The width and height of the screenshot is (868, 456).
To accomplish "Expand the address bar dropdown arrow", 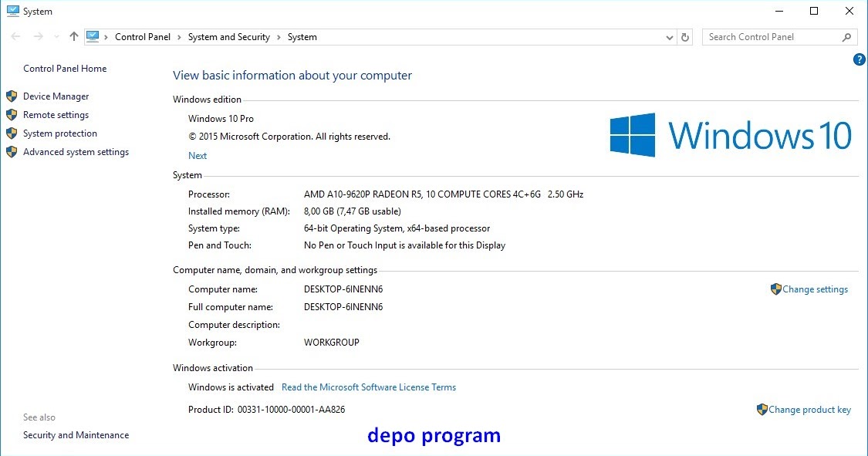I will tap(669, 36).
